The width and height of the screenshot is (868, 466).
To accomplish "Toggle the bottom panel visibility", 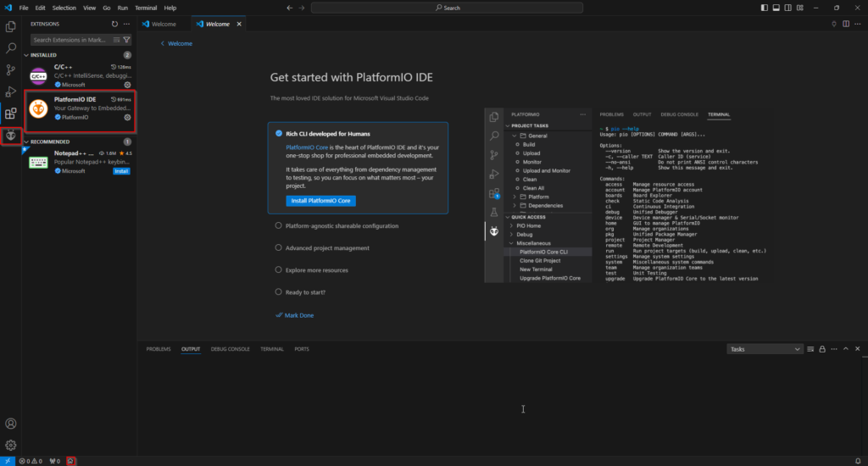I will pyautogui.click(x=776, y=8).
